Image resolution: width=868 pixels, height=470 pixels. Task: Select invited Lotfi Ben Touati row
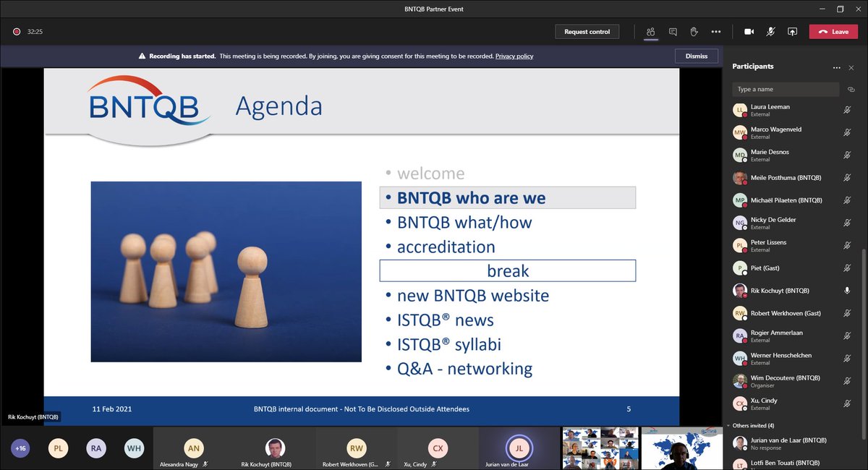791,463
